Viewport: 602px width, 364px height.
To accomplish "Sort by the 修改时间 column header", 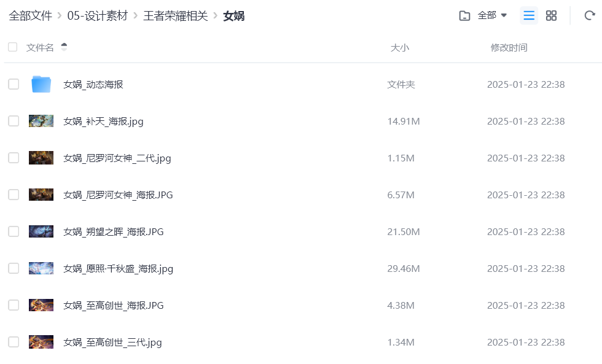I will pyautogui.click(x=509, y=47).
